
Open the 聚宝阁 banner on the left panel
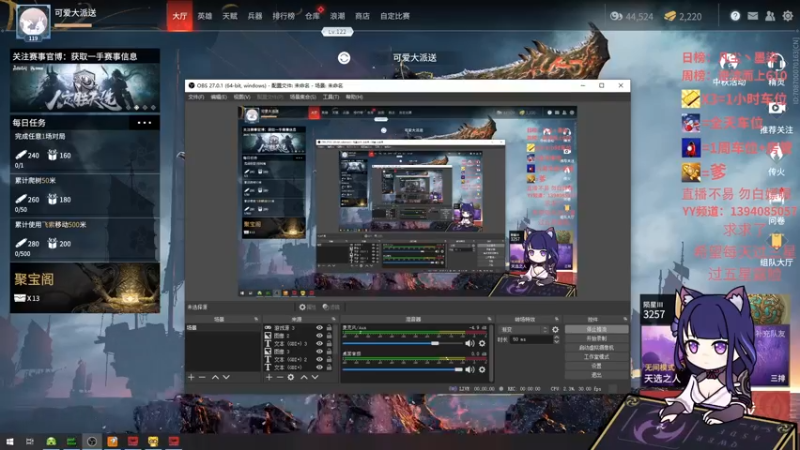pos(85,288)
